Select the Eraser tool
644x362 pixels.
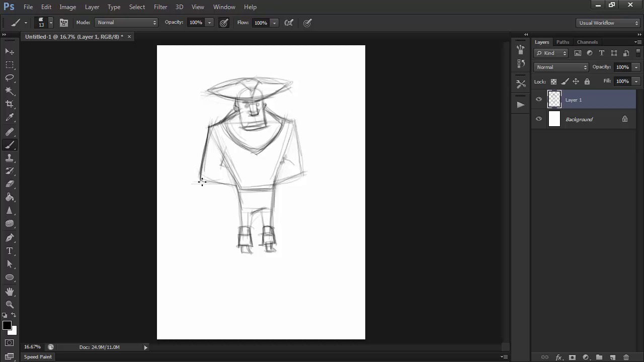pyautogui.click(x=10, y=184)
